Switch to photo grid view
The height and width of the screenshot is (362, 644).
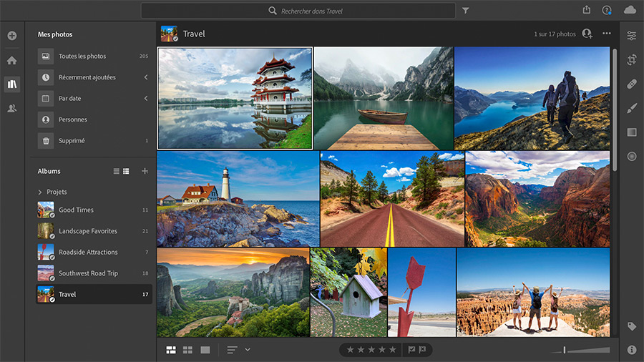(x=171, y=350)
